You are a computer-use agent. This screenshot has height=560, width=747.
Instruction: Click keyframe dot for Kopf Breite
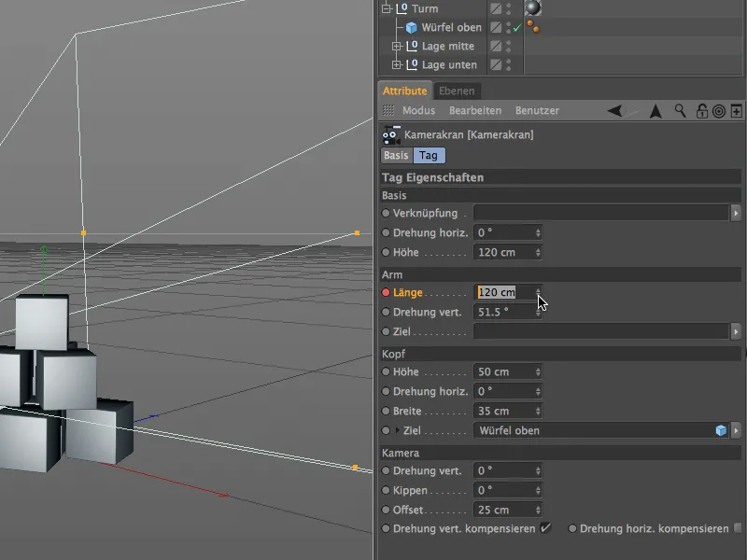click(386, 411)
